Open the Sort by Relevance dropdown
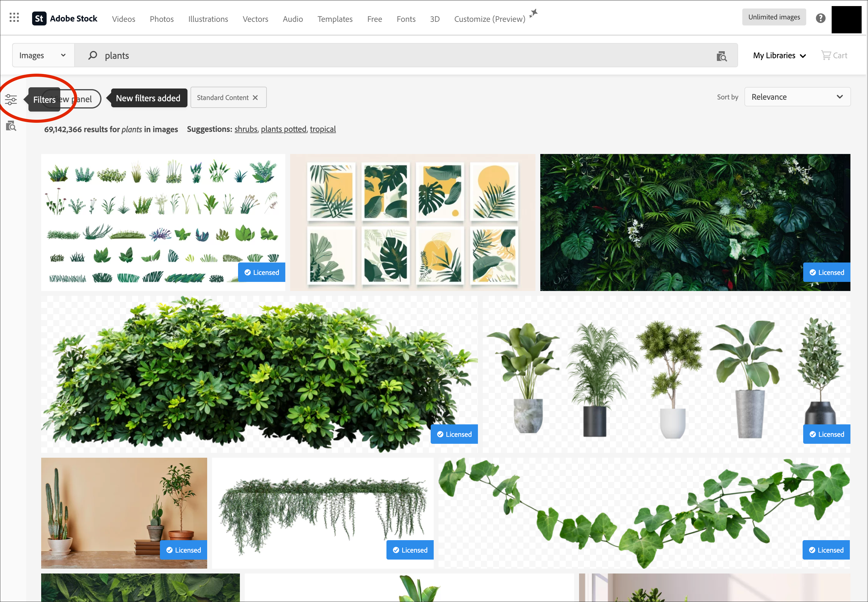The height and width of the screenshot is (602, 868). (797, 97)
